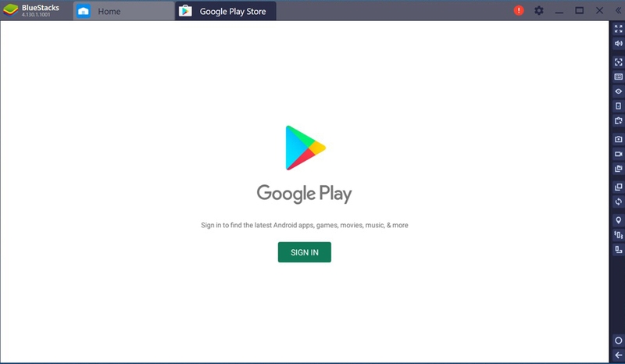The image size is (625, 364).
Task: Click the rotate sync icon in sidebar
Action: pyautogui.click(x=618, y=202)
